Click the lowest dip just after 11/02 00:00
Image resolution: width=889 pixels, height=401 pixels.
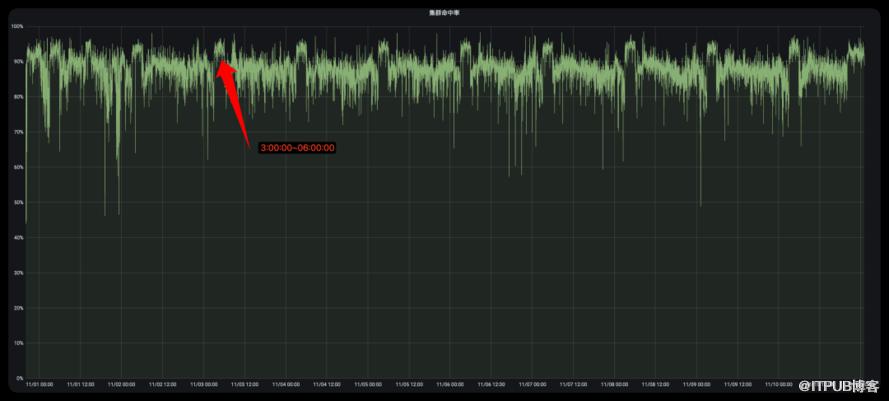(119, 211)
